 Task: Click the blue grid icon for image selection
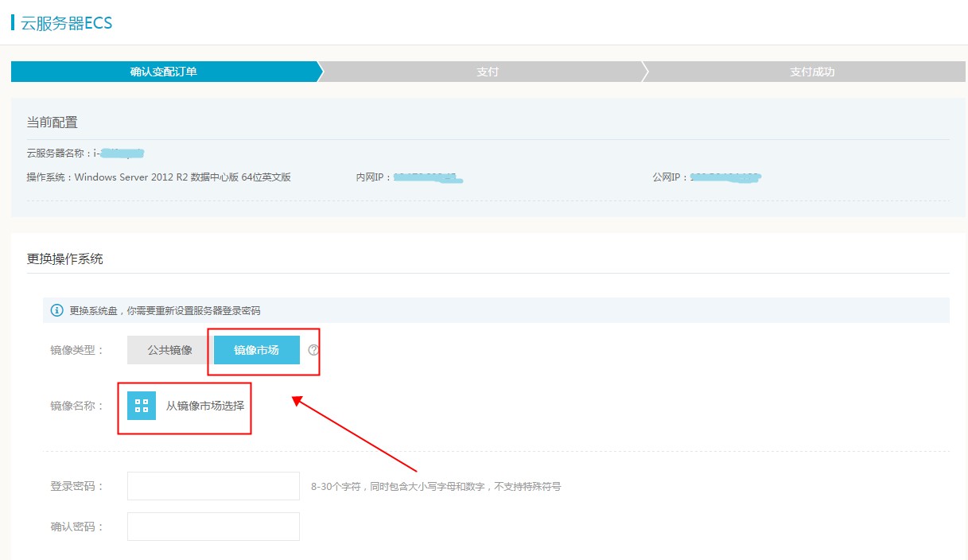[142, 406]
